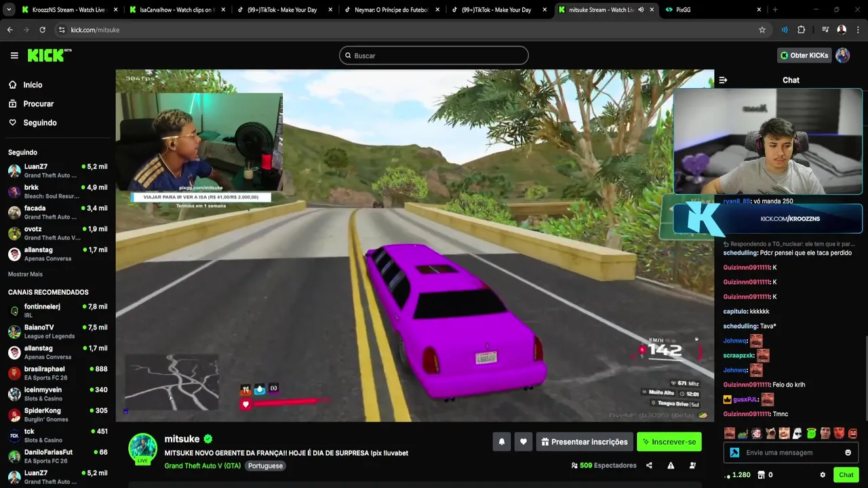Click the 1.280 KICKs balance
Viewport: 868px width, 488px height.
(738, 475)
